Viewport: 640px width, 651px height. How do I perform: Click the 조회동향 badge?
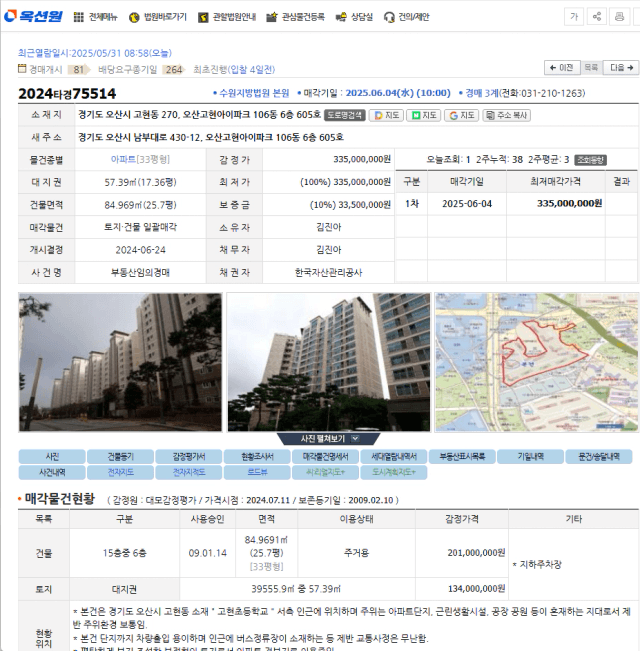tap(591, 160)
